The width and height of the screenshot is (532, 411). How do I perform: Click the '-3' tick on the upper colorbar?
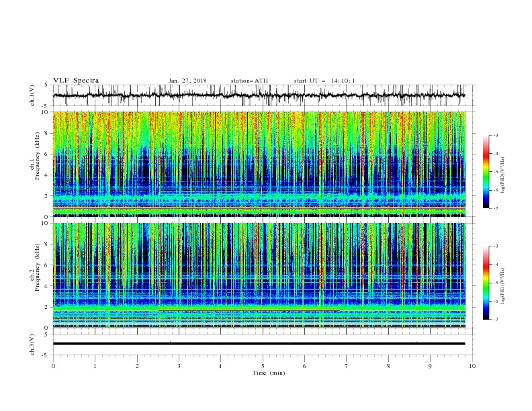[496, 135]
